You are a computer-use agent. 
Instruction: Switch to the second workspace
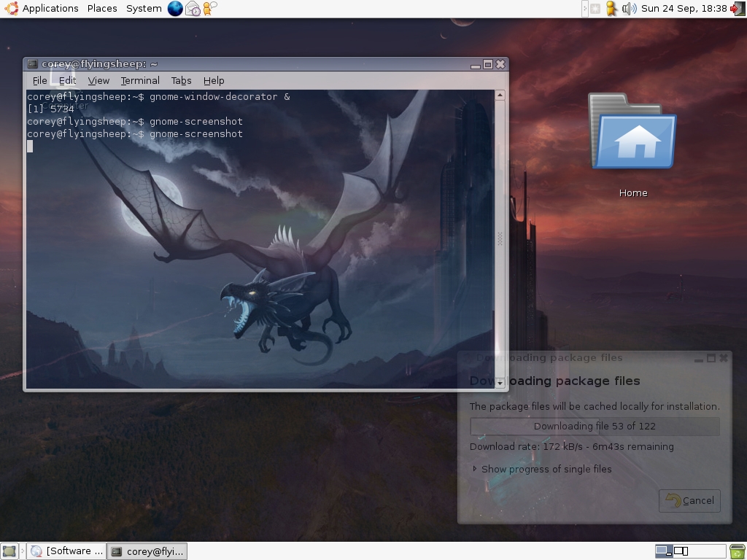pos(681,551)
